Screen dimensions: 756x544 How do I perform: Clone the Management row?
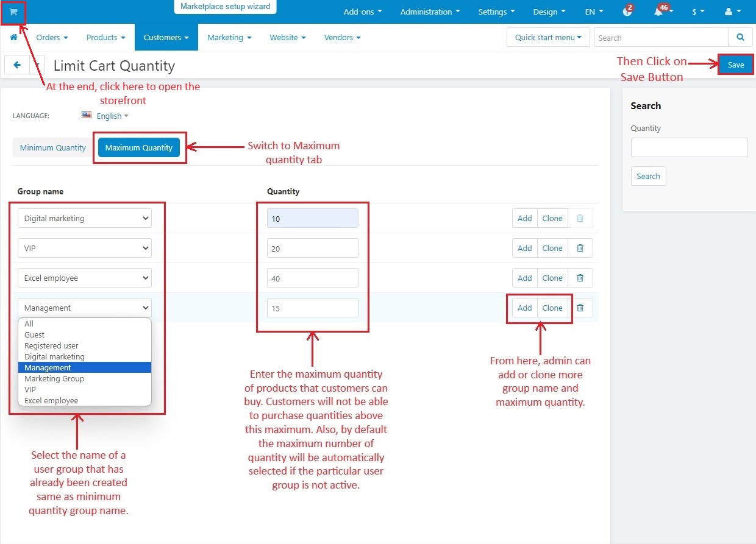click(x=552, y=308)
